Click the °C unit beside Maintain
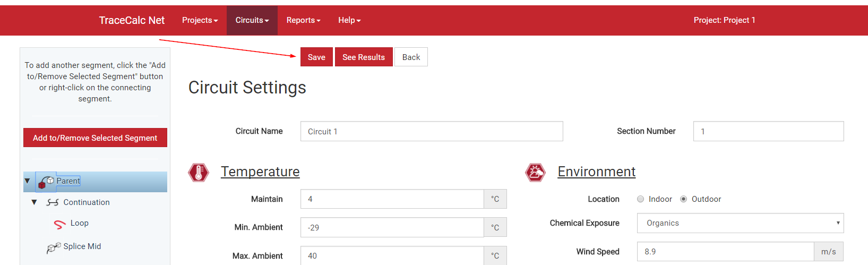Image resolution: width=868 pixels, height=265 pixels. 495,199
